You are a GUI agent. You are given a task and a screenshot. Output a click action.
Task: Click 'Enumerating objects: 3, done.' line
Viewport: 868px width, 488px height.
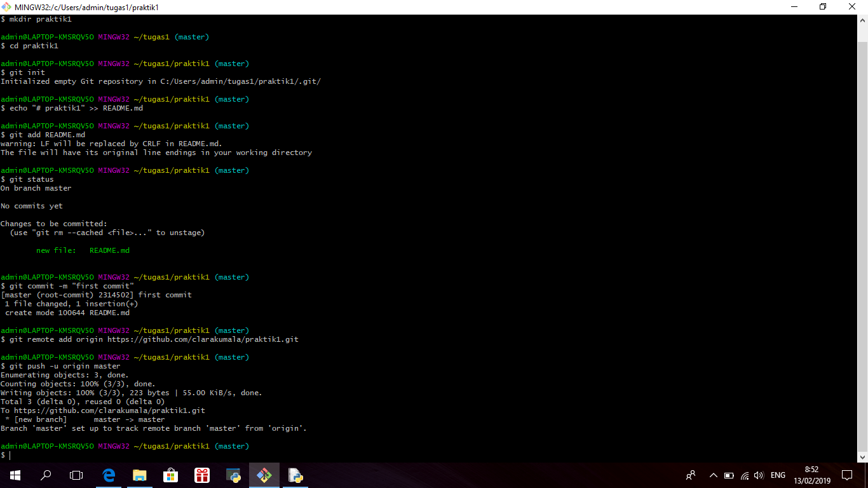pos(65,375)
